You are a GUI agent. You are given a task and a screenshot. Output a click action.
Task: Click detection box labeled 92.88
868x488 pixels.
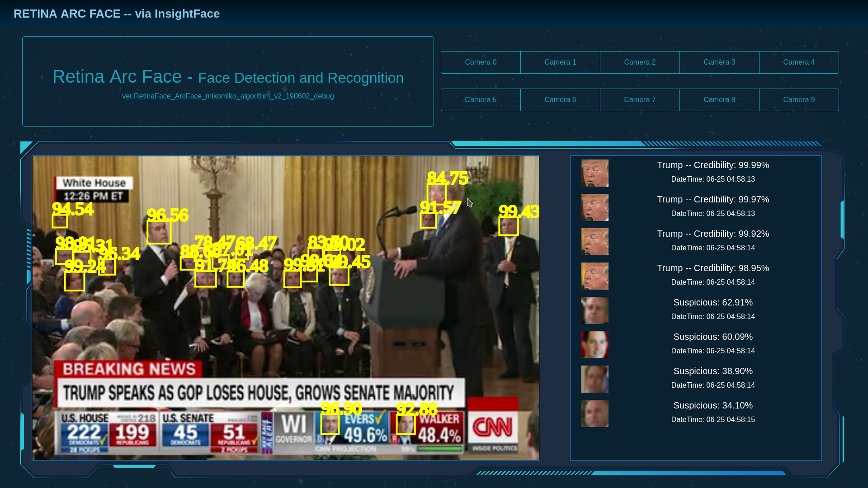click(406, 425)
